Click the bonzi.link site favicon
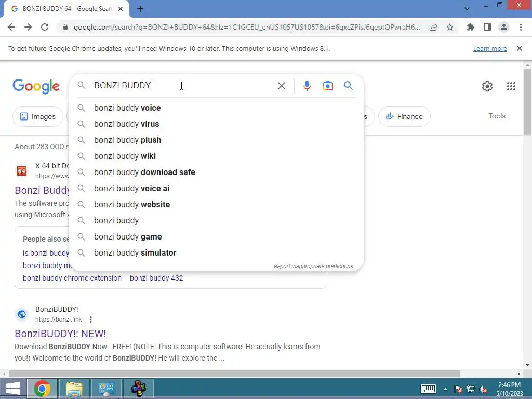Screen dimensions: 532x399 click(x=22, y=314)
